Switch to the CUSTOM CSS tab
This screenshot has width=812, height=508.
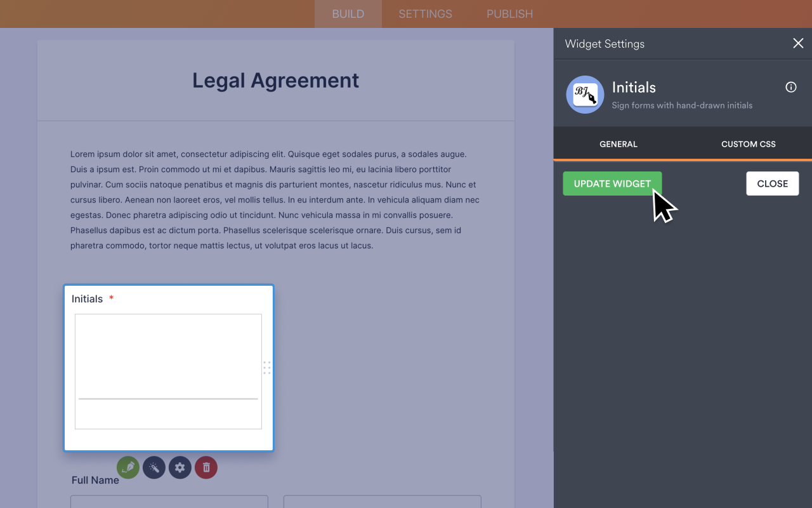pos(748,144)
